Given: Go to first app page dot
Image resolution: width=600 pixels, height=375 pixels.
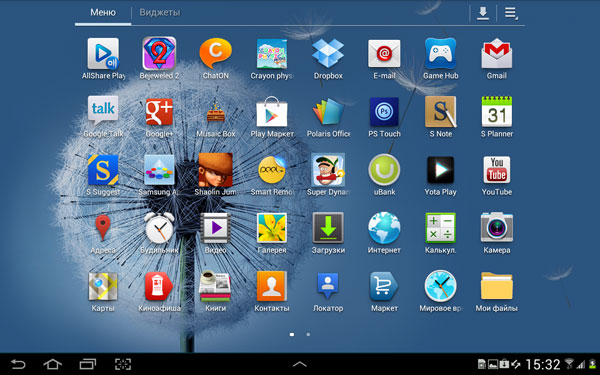Looking at the screenshot, I should (292, 334).
